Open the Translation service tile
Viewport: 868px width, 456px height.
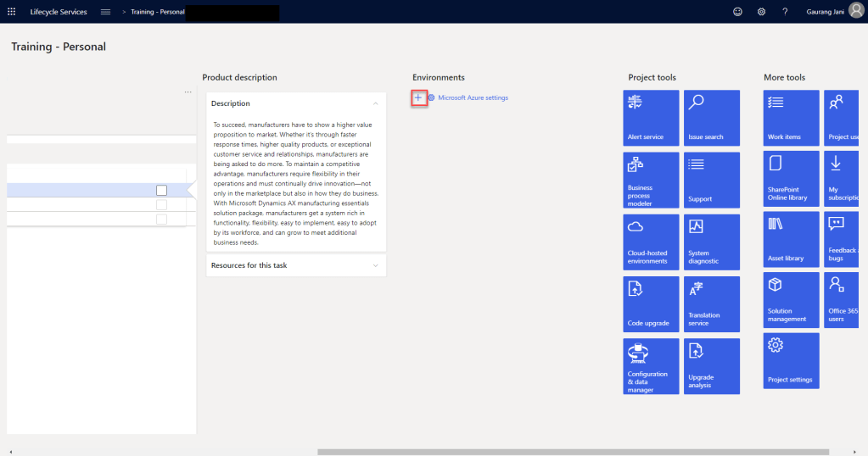tap(712, 303)
